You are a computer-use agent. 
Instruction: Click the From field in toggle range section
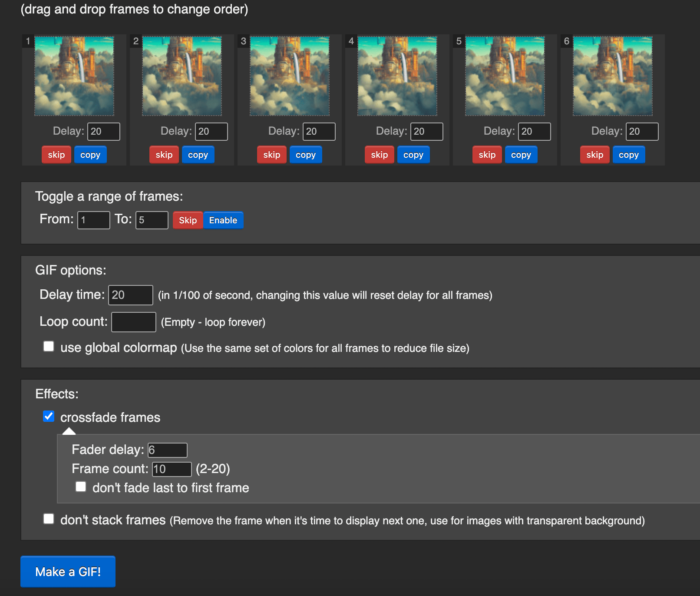click(93, 220)
